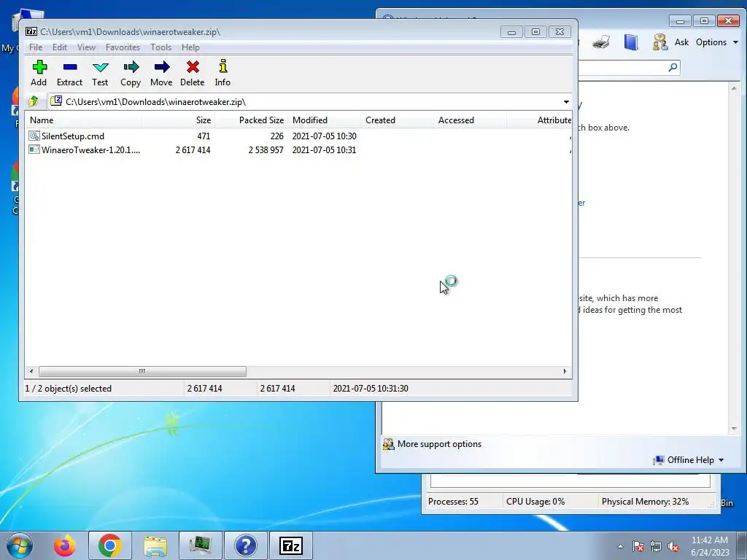Click the 2 617 414 size cell
This screenshot has height=560, width=747.
(x=193, y=149)
